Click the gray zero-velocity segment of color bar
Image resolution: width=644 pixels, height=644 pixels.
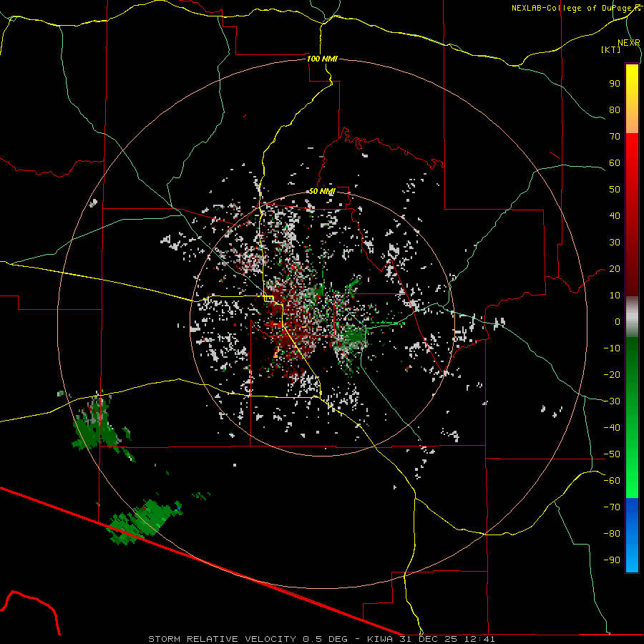tap(632, 317)
